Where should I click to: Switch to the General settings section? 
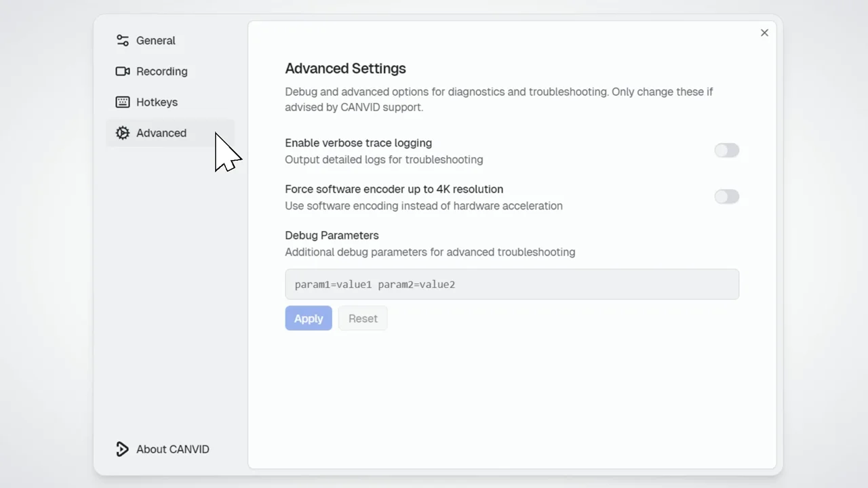tap(155, 41)
